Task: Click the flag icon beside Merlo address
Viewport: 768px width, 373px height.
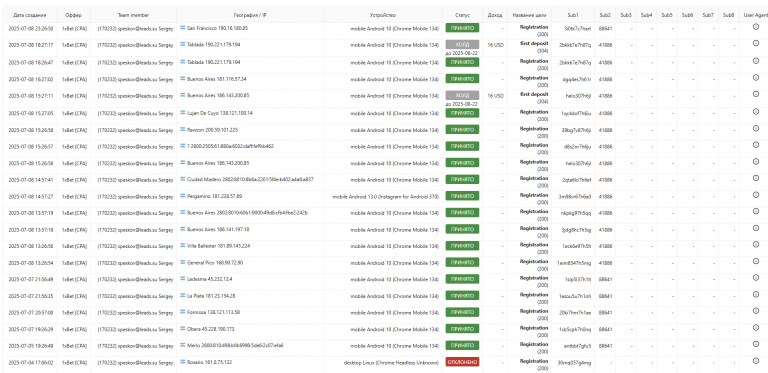Action: click(183, 345)
